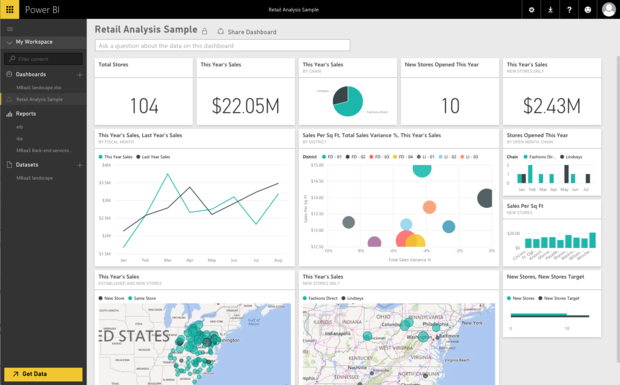Collapse the My Workspace chevron
Image resolution: width=620 pixels, height=385 pixels.
point(9,42)
